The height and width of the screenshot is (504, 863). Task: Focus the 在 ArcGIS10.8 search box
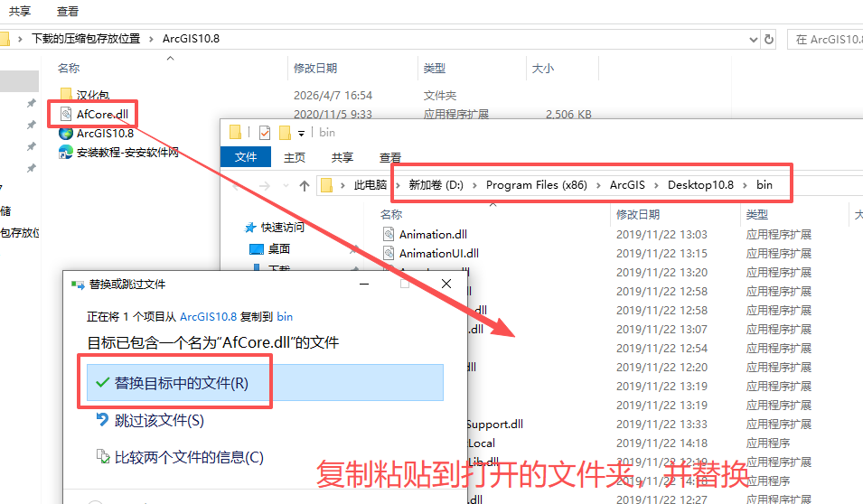click(x=826, y=39)
